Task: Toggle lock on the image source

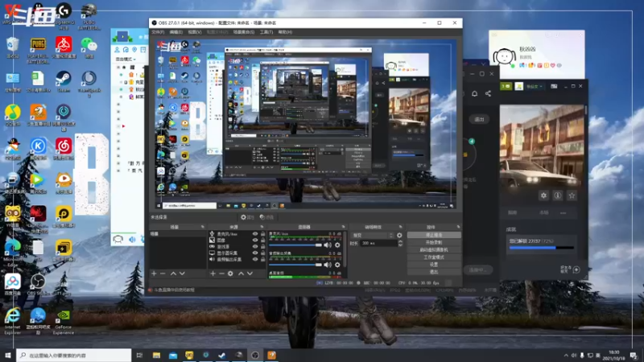Action: [262, 240]
